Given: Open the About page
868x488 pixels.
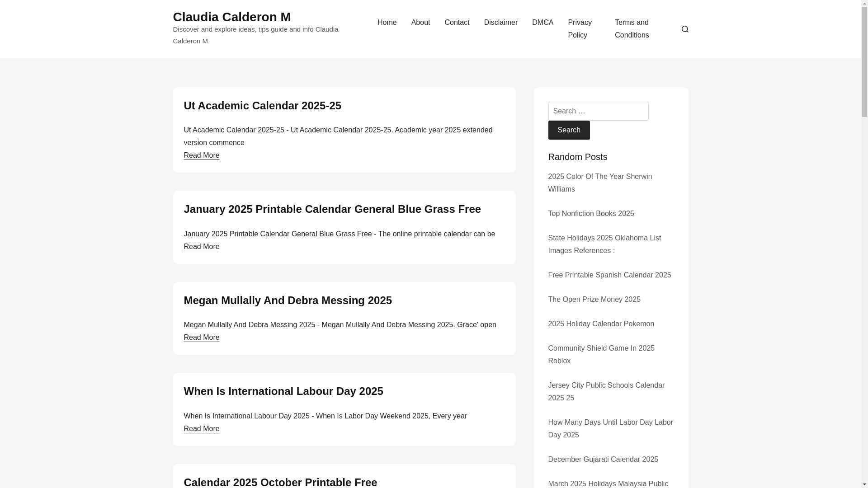Looking at the screenshot, I should [x=420, y=23].
